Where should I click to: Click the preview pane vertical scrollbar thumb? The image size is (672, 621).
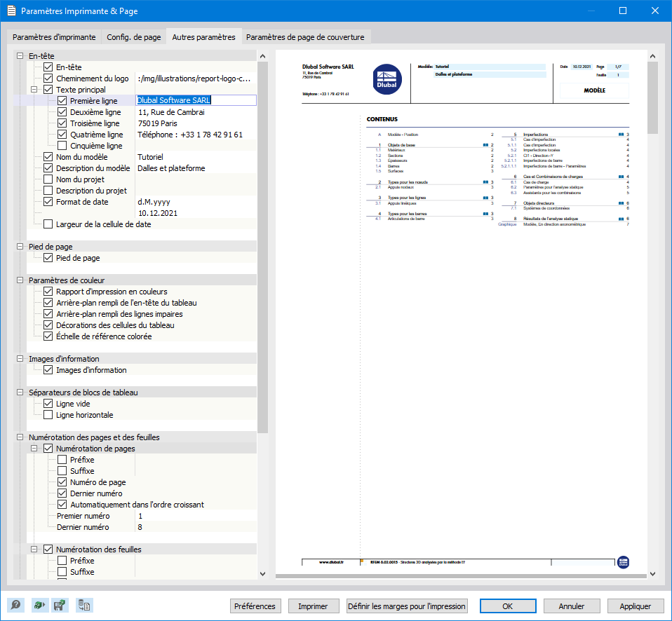coord(652,97)
